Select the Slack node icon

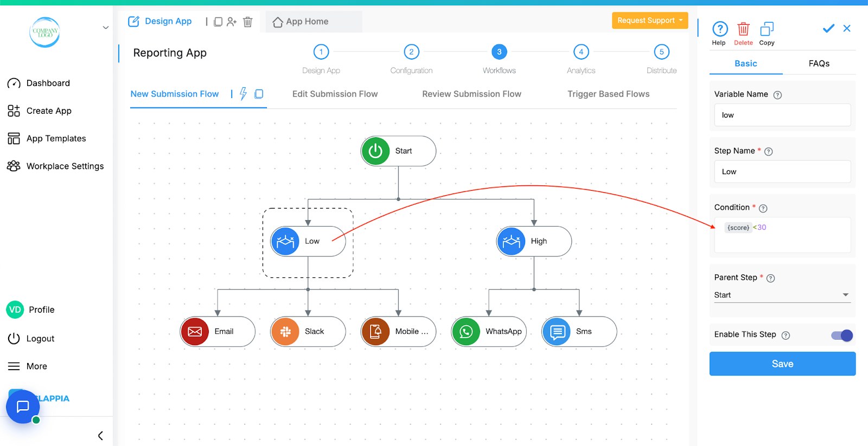point(285,332)
